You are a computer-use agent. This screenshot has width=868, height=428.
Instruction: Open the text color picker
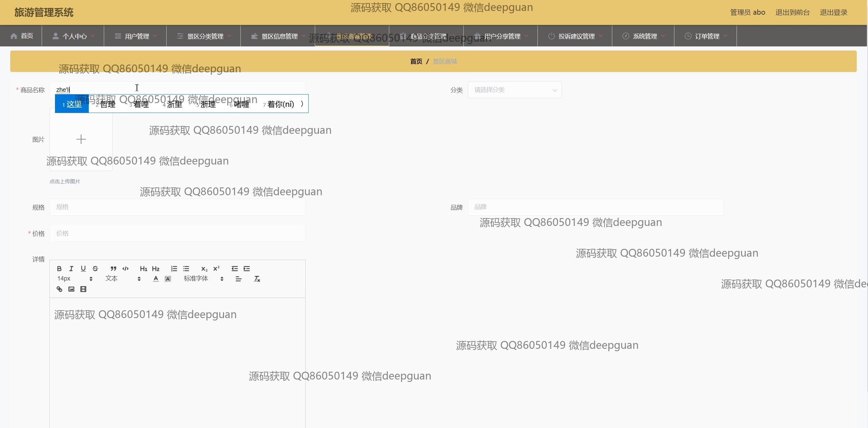pos(156,279)
